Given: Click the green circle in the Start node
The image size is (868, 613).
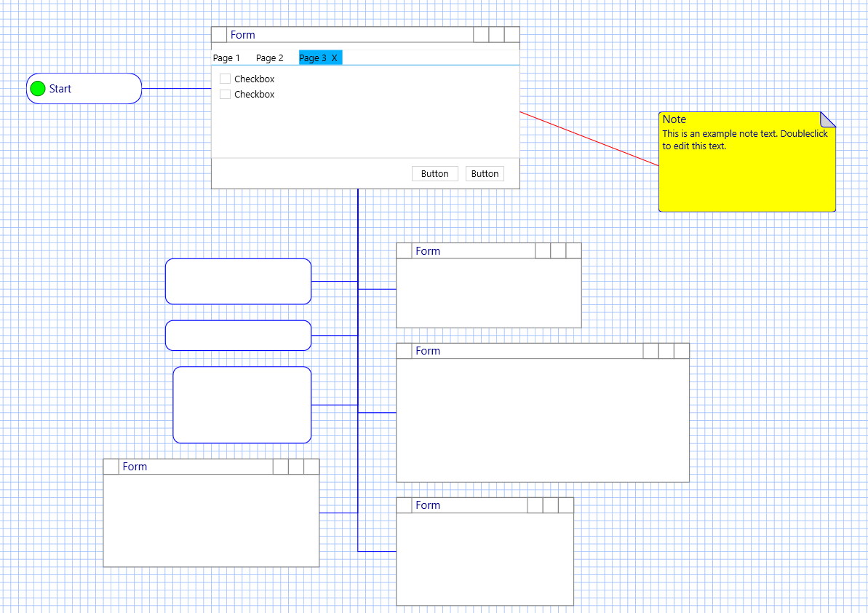Looking at the screenshot, I should click(x=38, y=89).
